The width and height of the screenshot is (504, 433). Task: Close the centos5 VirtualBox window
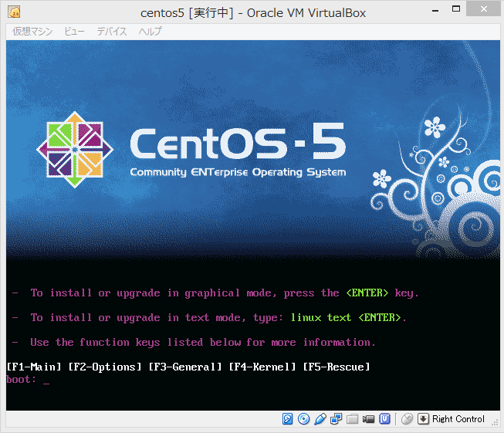(x=484, y=9)
